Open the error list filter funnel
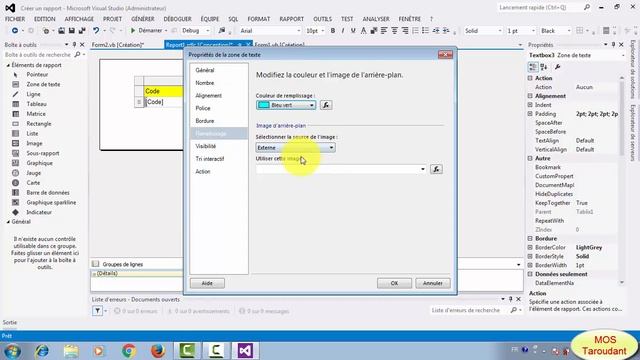640x360 pixels. 98,311
